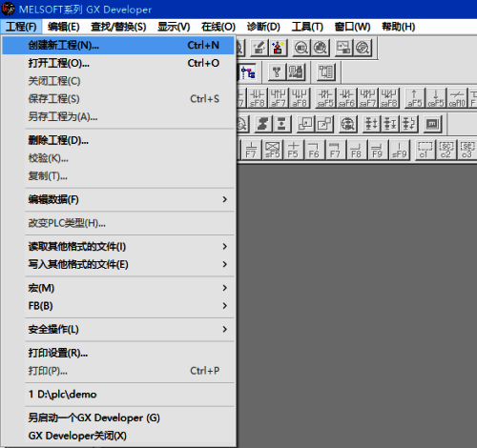This screenshot has width=477, height=448.
Task: Open the 编辑(E) menu
Action: [x=64, y=27]
